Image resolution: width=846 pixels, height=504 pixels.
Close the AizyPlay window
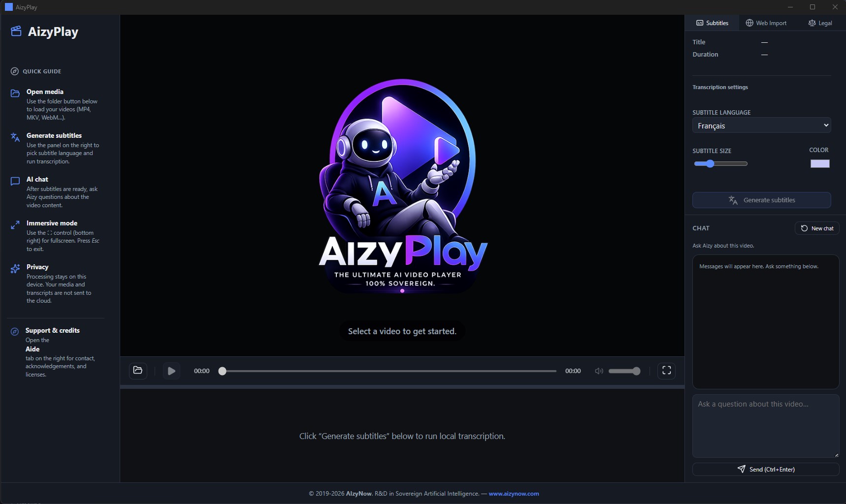835,7
